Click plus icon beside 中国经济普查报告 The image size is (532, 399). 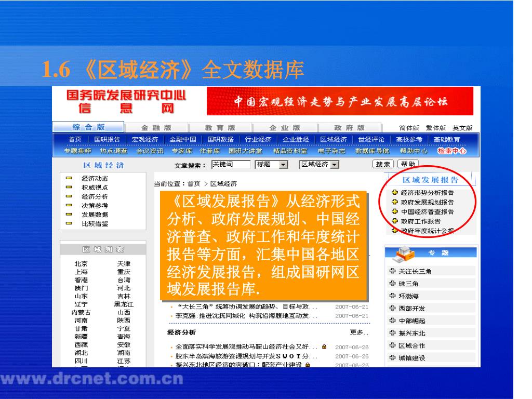(395, 211)
